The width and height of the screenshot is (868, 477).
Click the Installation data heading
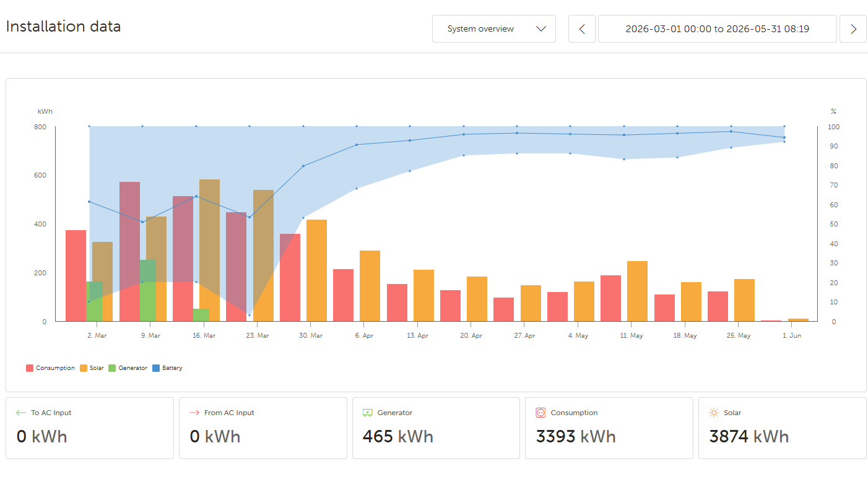(x=63, y=27)
